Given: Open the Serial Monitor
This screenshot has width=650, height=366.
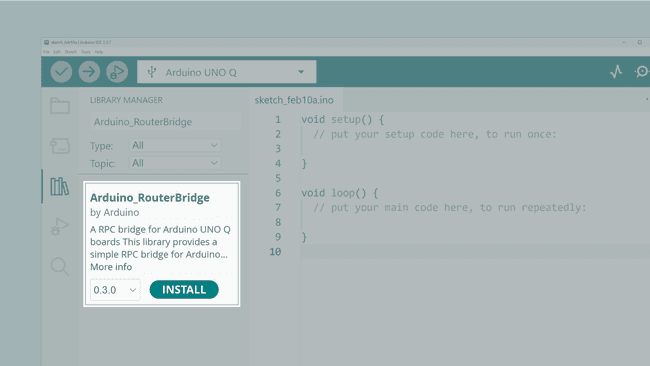Looking at the screenshot, I should click(642, 72).
